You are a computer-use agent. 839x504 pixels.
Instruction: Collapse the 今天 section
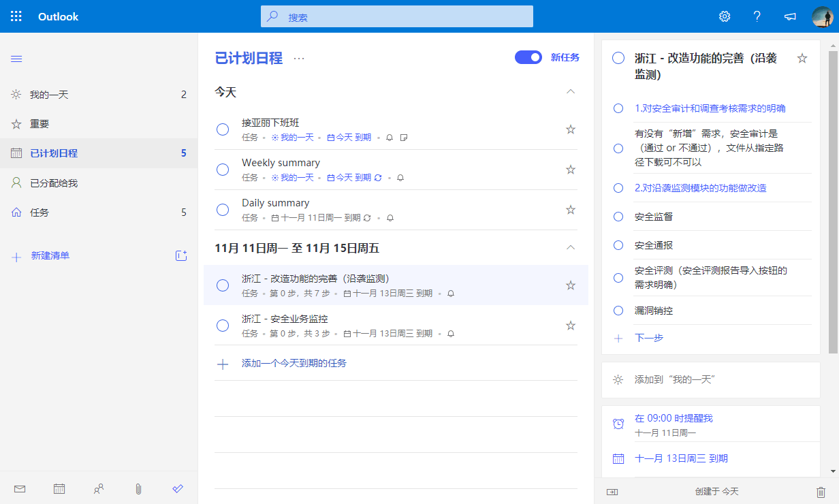tap(571, 92)
